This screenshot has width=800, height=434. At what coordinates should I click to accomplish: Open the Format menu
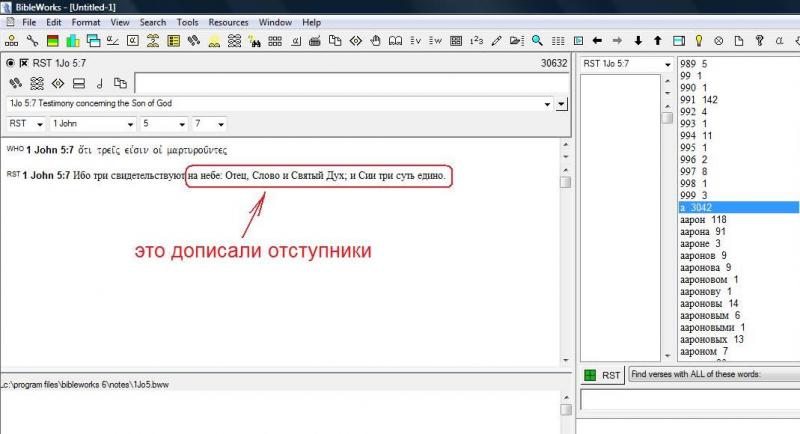coord(85,22)
